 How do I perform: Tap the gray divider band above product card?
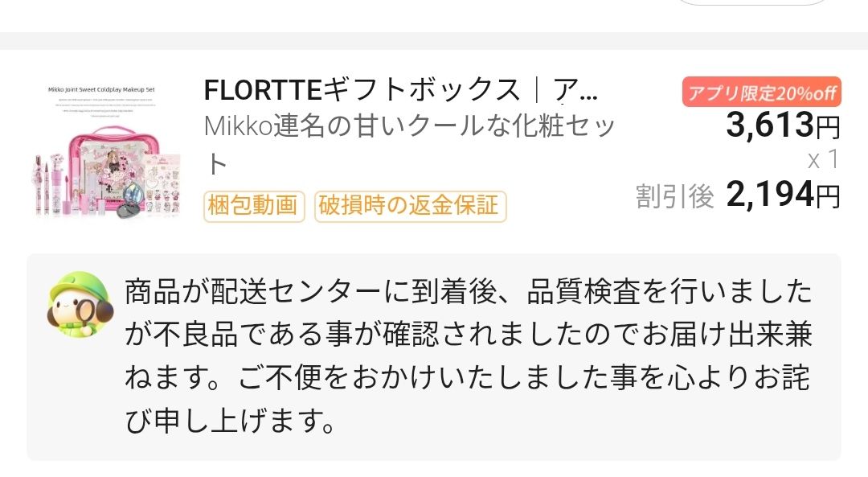tap(434, 41)
